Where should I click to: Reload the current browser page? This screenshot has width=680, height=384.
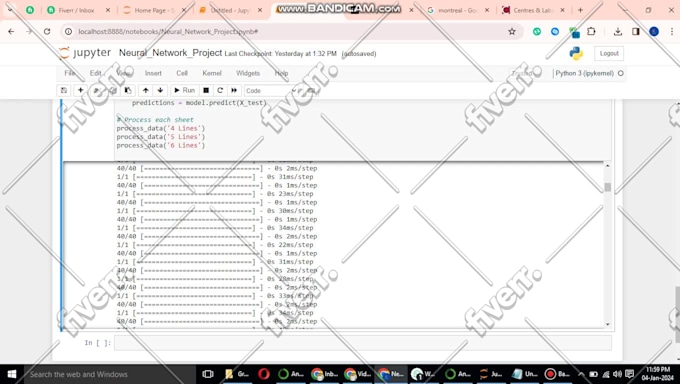(x=47, y=31)
